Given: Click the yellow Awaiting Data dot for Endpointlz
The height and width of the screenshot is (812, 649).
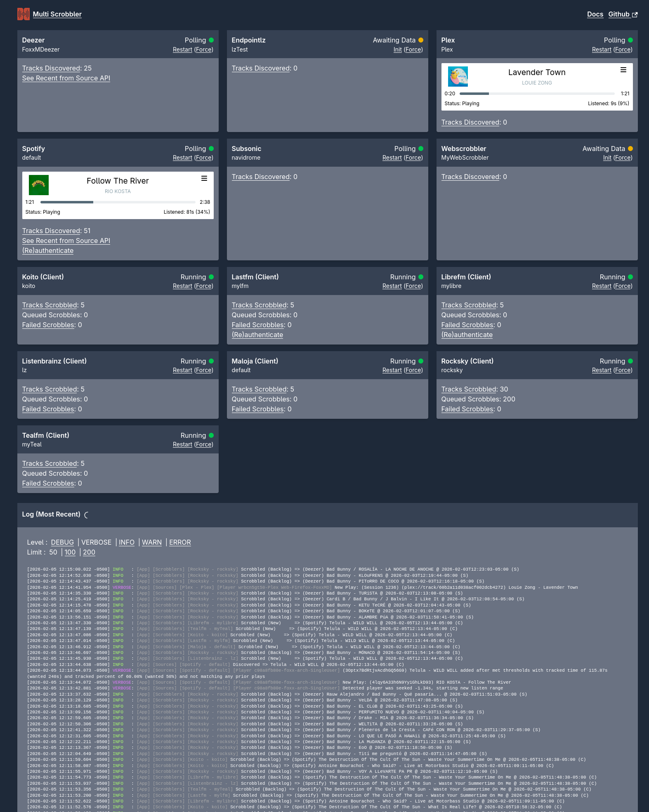Looking at the screenshot, I should (x=421, y=40).
